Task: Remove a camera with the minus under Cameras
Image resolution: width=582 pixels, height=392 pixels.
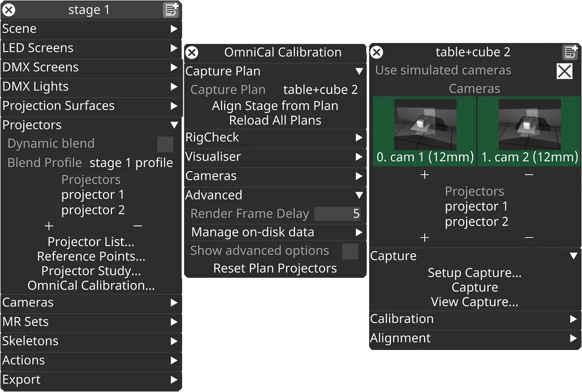Action: click(529, 174)
